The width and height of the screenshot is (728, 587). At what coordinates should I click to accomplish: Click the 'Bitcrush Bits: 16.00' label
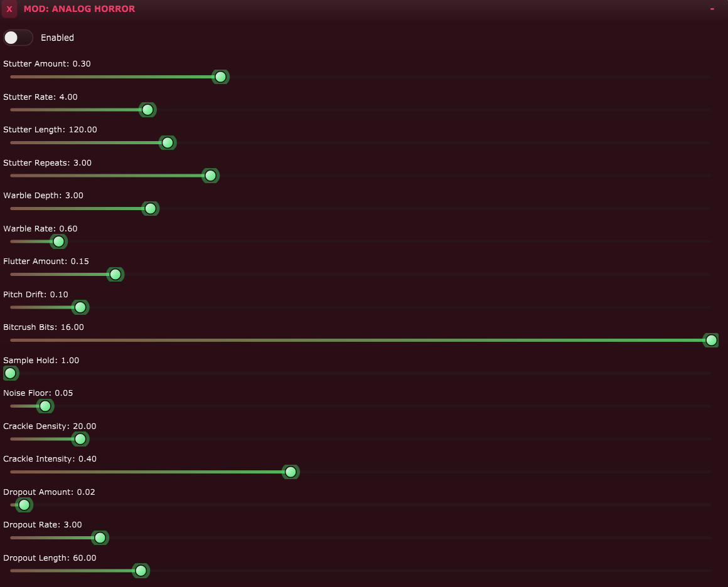44,327
